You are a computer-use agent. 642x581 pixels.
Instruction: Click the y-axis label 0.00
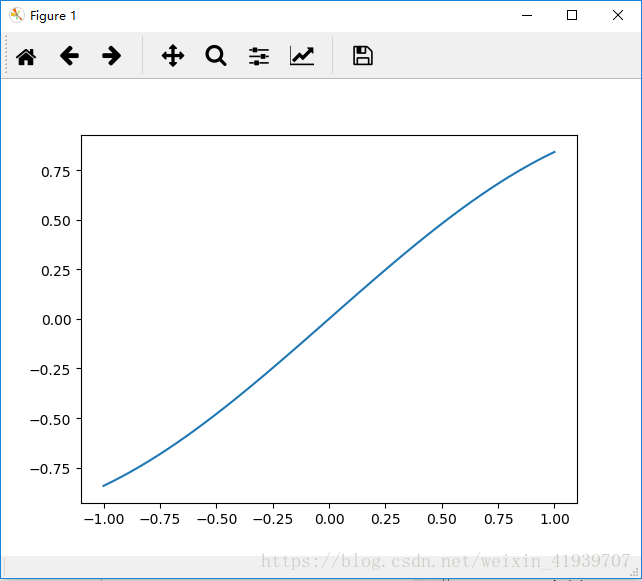57,320
